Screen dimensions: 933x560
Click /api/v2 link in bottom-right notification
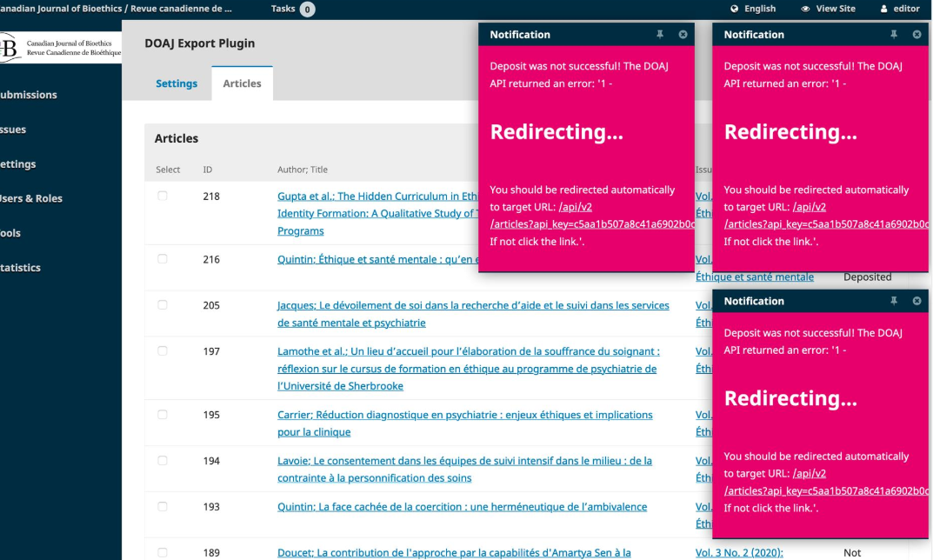810,474
